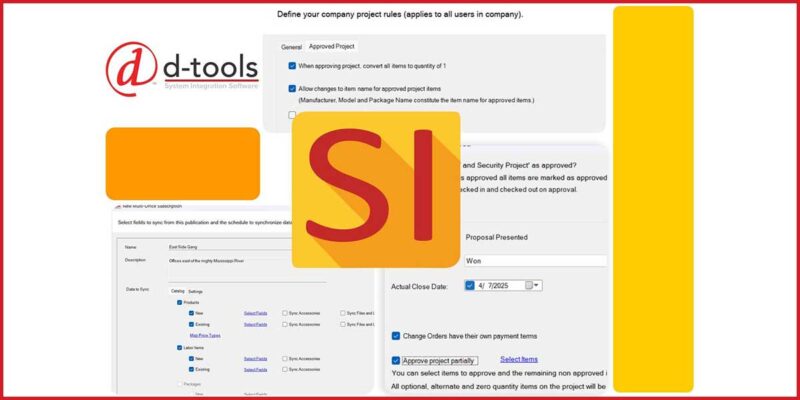Enable Sync Accessories for Existing Labor Items
The width and height of the screenshot is (800, 400).
point(285,369)
